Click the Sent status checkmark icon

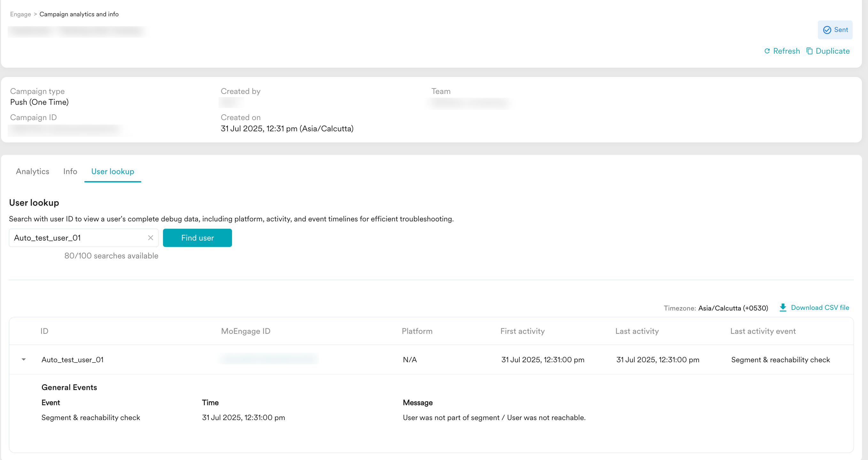[827, 30]
